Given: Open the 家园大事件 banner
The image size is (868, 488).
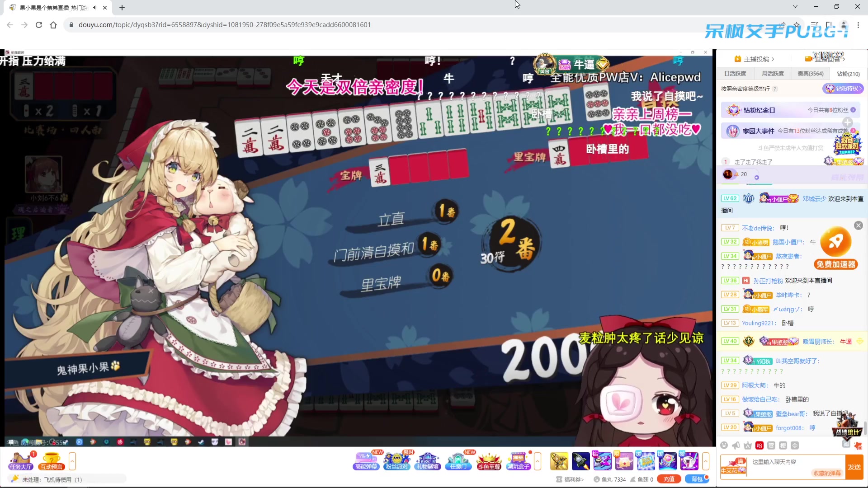Looking at the screenshot, I should click(x=791, y=131).
